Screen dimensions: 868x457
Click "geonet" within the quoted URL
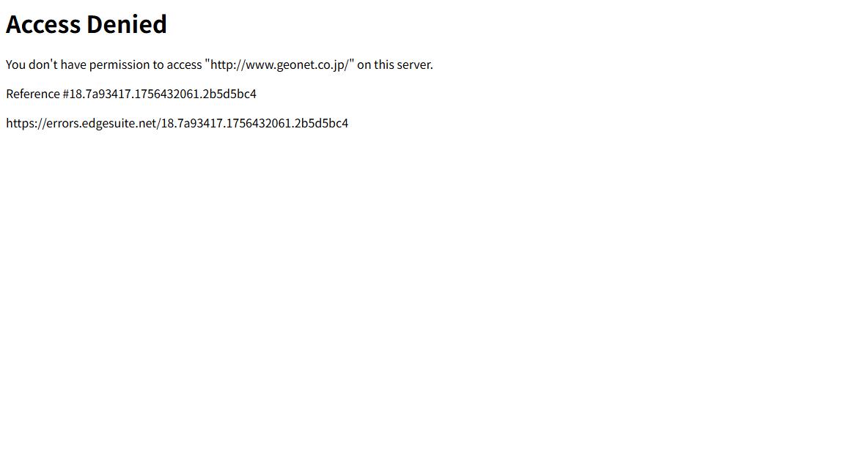click(x=295, y=65)
